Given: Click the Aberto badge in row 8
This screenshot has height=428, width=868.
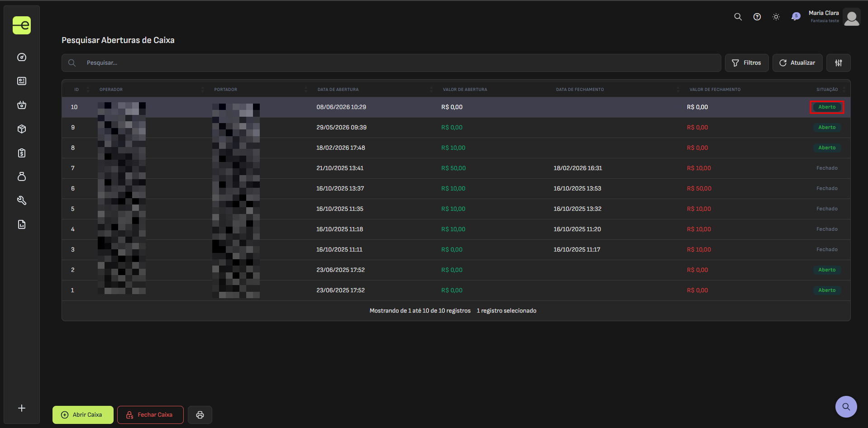Looking at the screenshot, I should (827, 148).
